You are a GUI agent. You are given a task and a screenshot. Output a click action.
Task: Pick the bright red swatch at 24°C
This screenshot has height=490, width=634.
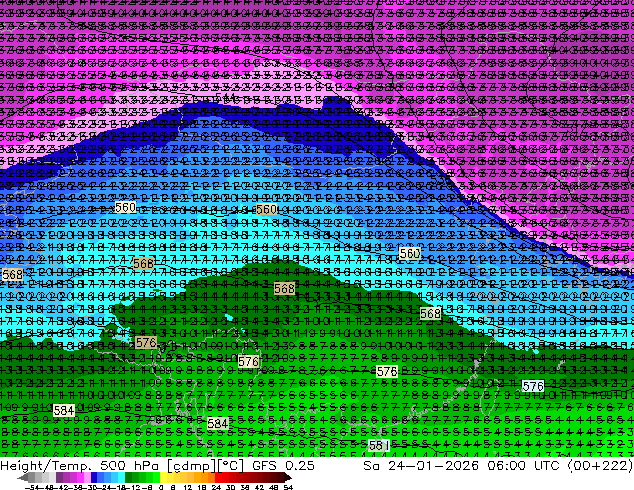click(218, 477)
